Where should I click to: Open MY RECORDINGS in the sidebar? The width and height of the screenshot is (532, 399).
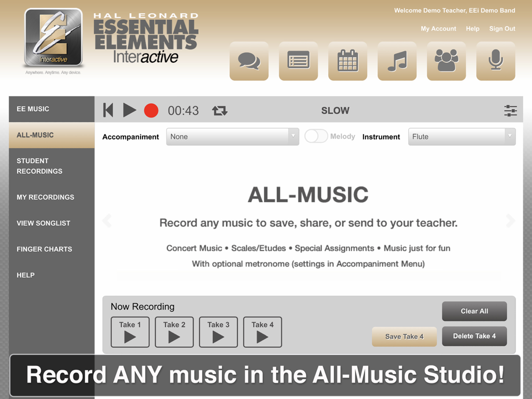click(x=52, y=197)
